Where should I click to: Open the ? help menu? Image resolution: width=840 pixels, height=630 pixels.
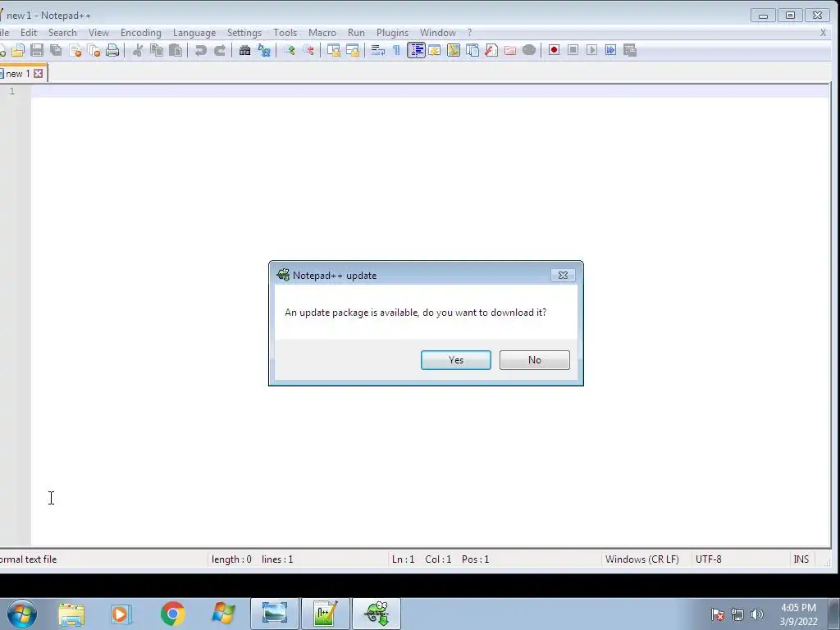coord(470,33)
